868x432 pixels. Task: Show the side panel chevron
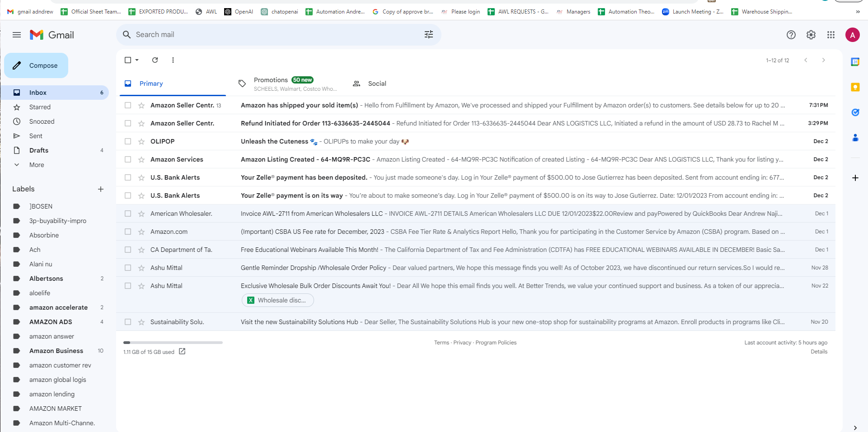[855, 427]
